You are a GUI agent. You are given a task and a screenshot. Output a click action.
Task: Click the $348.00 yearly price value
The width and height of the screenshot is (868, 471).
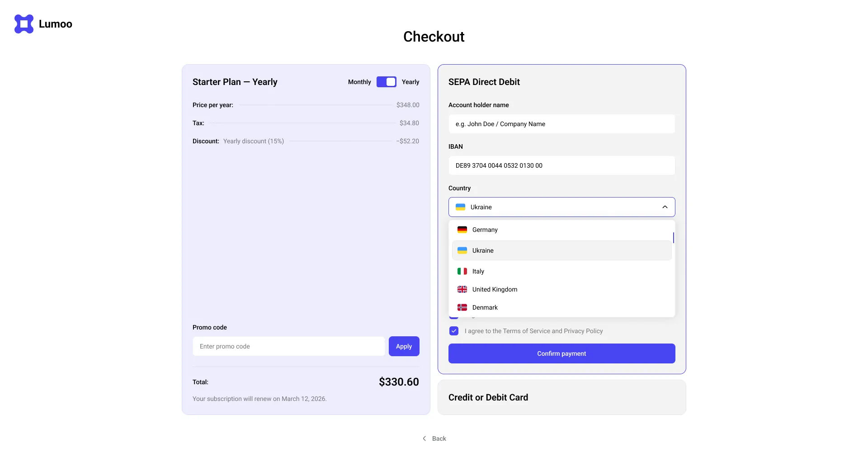(408, 105)
